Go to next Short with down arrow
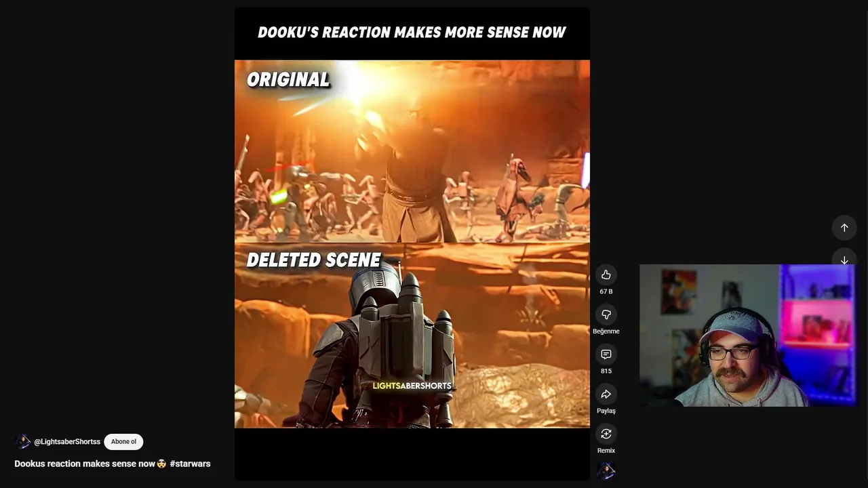This screenshot has width=868, height=488. tap(844, 260)
